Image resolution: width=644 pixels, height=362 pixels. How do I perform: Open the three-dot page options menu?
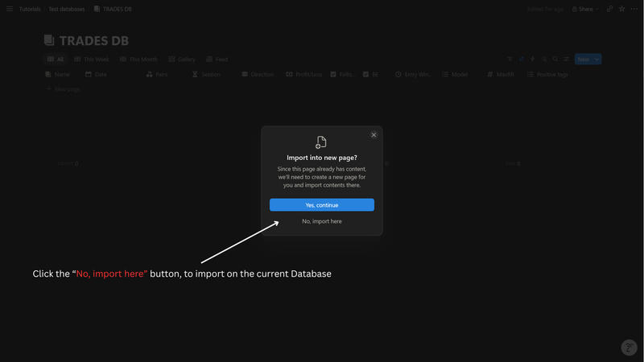tap(634, 9)
